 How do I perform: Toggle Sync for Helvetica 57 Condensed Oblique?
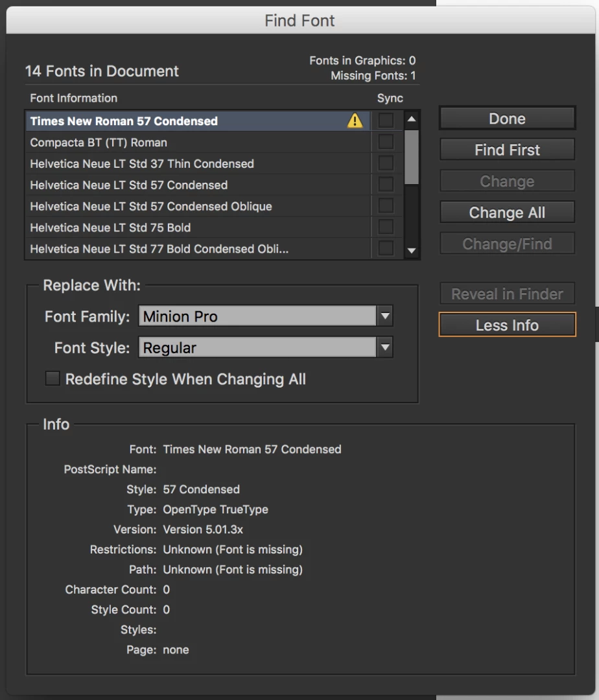tap(386, 206)
